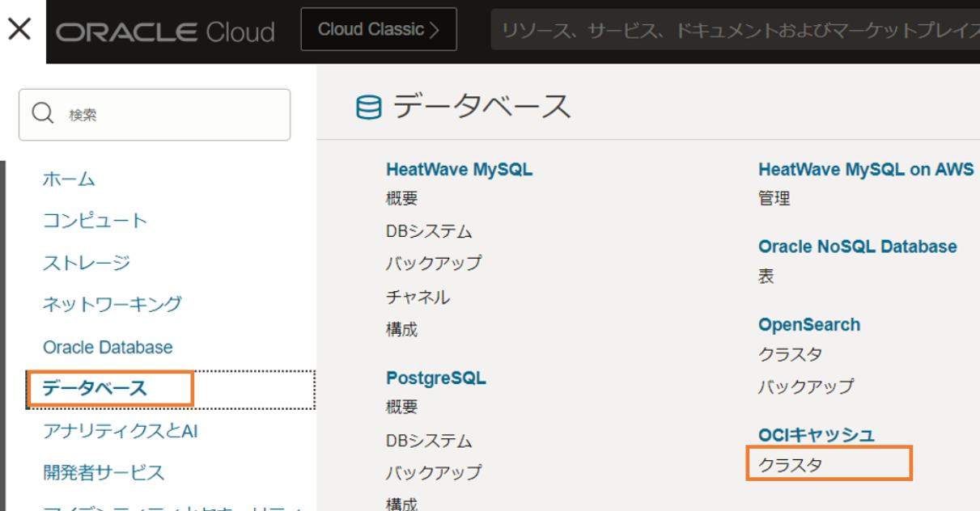Viewport: 980px width, 511px height.
Task: Open Oracle Database menu category
Action: pyautogui.click(x=108, y=347)
